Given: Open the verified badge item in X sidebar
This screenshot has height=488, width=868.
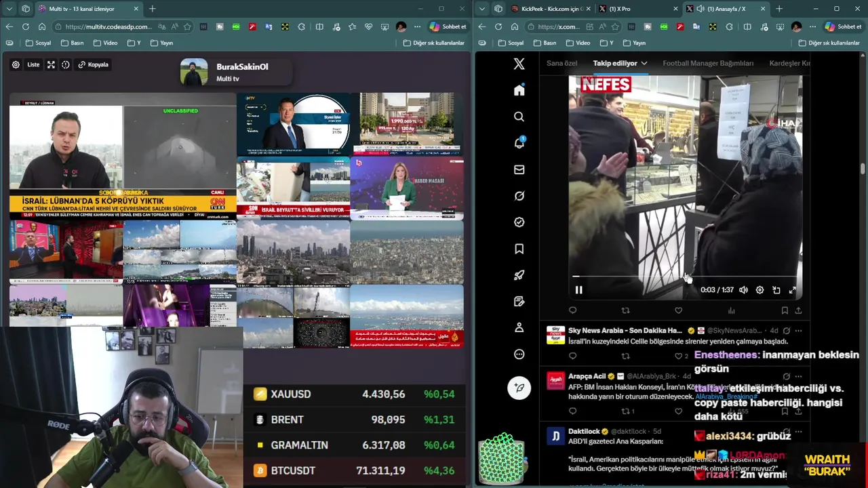Looking at the screenshot, I should pos(519,222).
